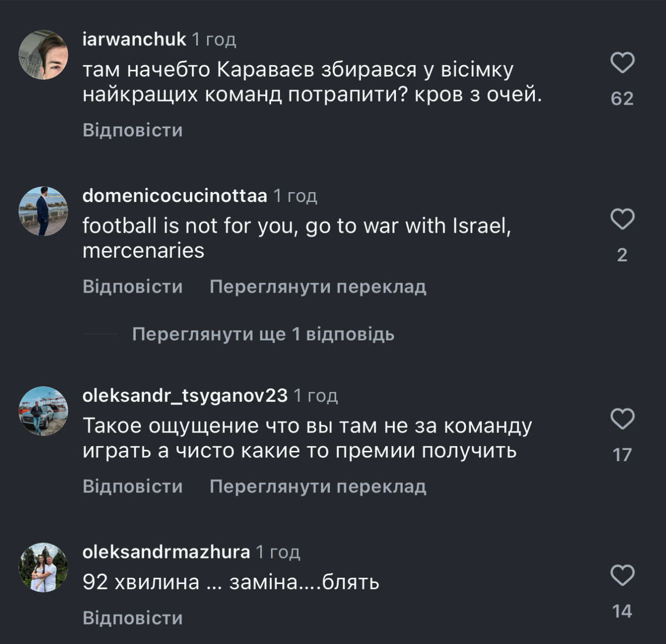Reply to iarwanchuk's comment
Screen dimensions: 666x644
(133, 130)
